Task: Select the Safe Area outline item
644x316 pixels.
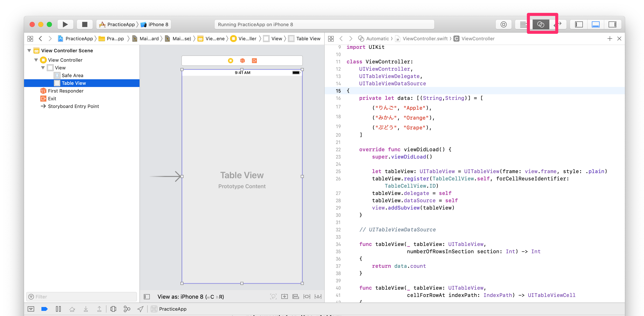Action: click(72, 75)
